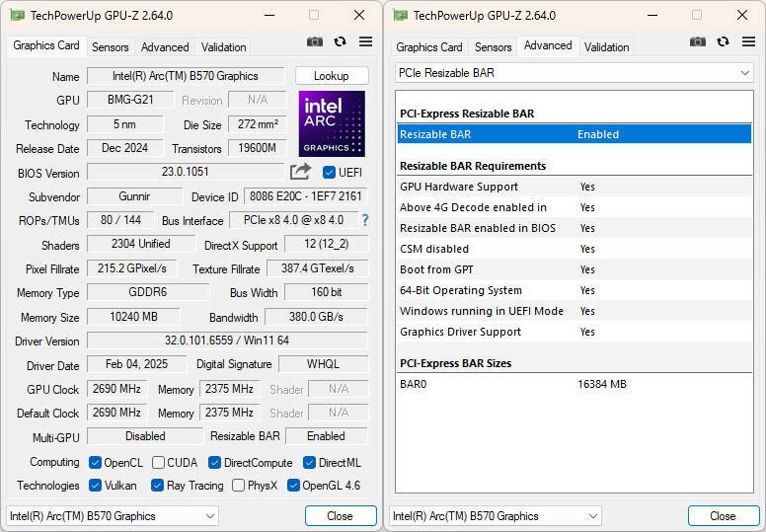Switch to Sensors tab in left window

point(110,47)
